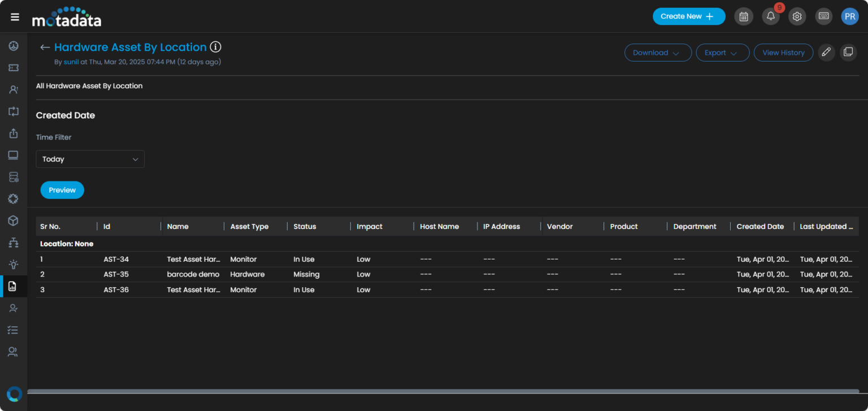Click the Last Updated column header
868x411 pixels.
pyautogui.click(x=826, y=226)
